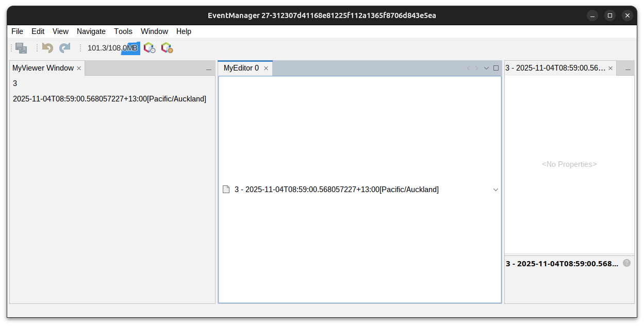Click the Profile IDE icon with clock
This screenshot has width=644, height=326.
150,48
